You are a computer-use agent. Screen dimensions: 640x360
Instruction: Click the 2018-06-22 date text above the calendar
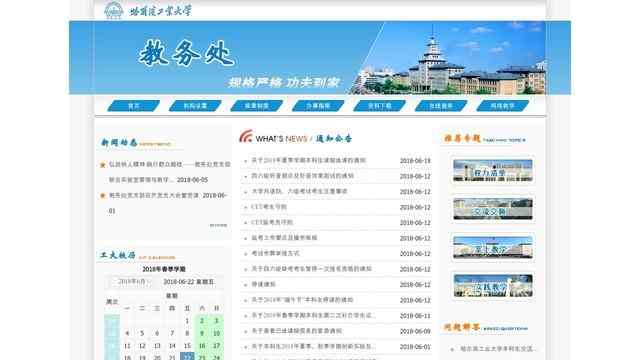(189, 282)
